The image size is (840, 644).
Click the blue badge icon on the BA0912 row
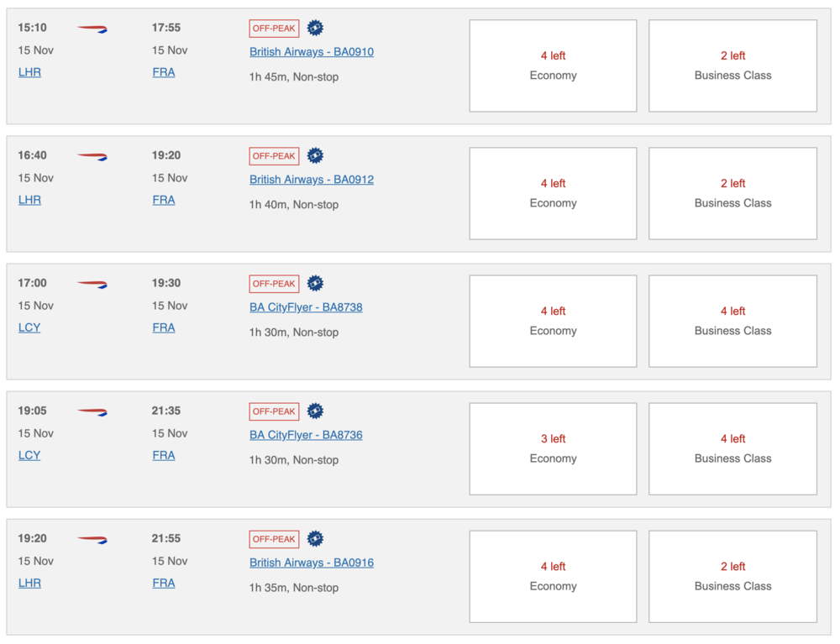point(315,155)
